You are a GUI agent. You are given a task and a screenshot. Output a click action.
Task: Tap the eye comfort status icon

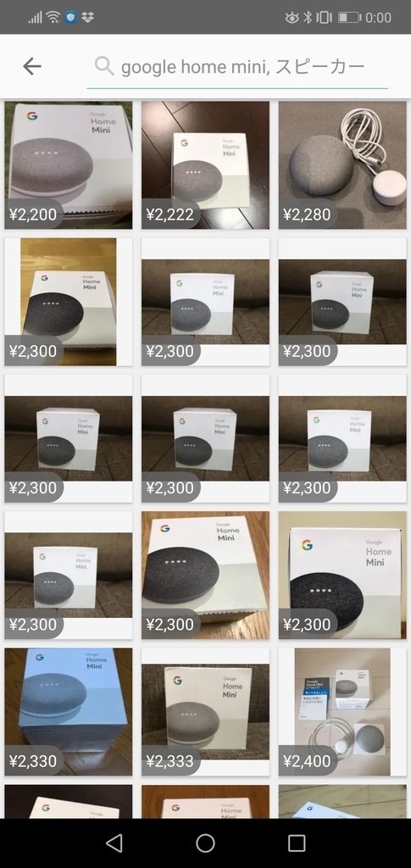pyautogui.click(x=292, y=18)
